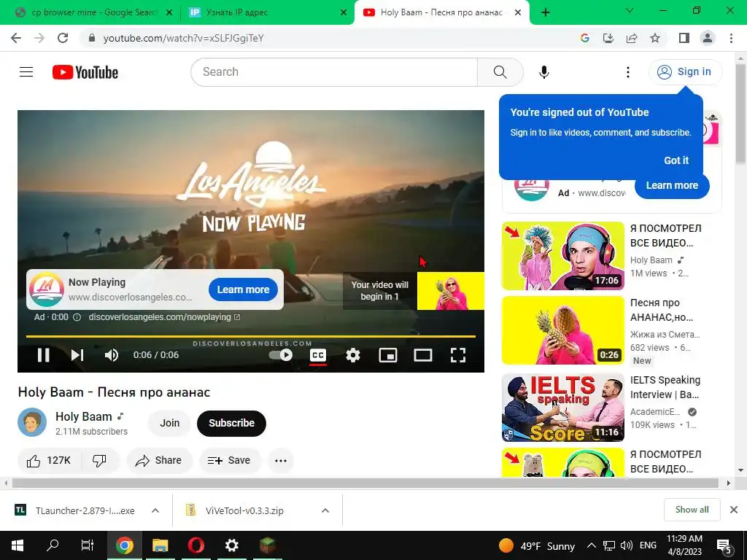Open 0:26 pineapple song video thumbnail

[x=562, y=330]
